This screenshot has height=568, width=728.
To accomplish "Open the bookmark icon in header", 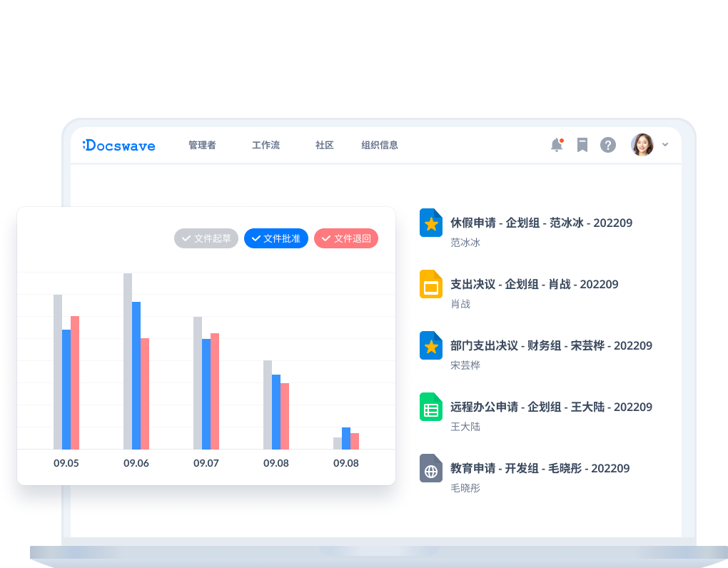I will coord(582,145).
